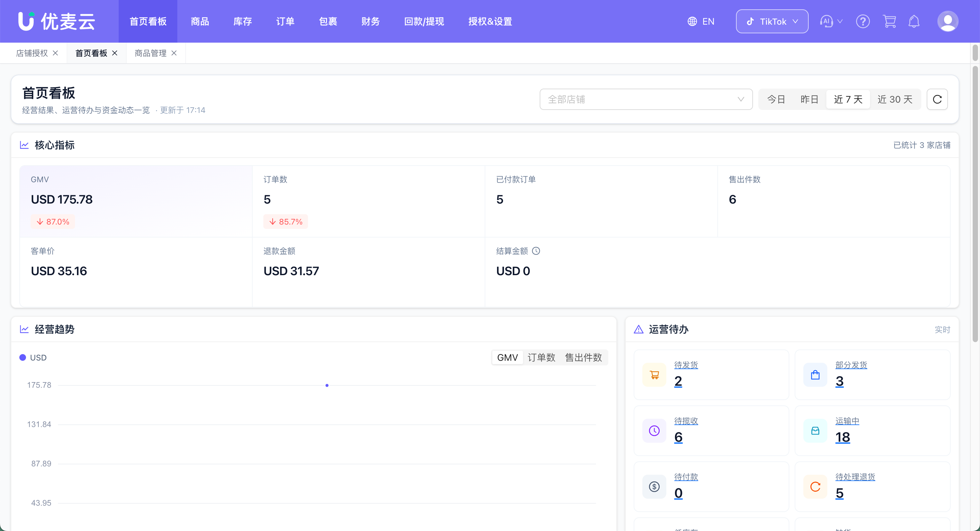Click the 部分发货 bag icon

(x=815, y=375)
